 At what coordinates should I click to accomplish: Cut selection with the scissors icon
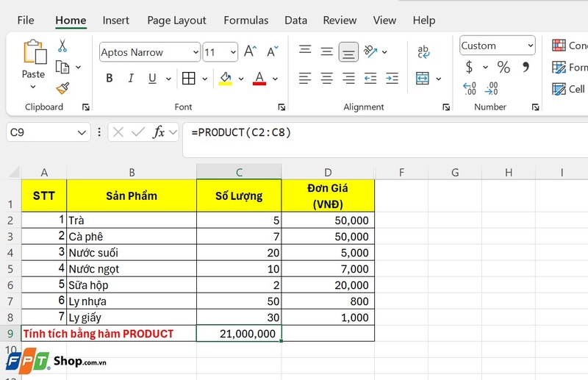62,46
